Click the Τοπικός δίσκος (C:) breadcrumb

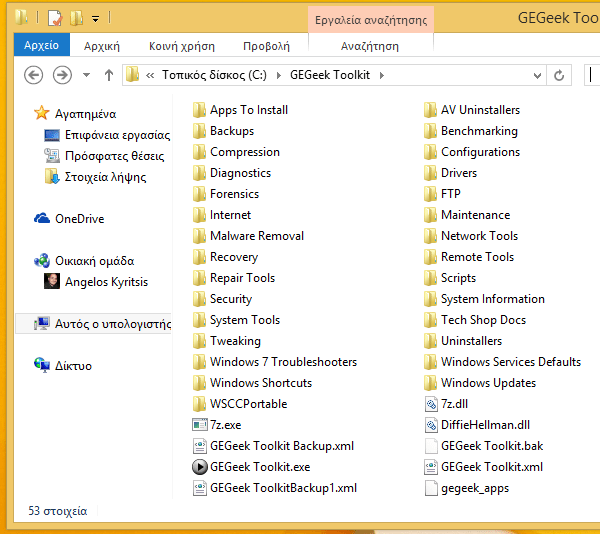[214, 75]
